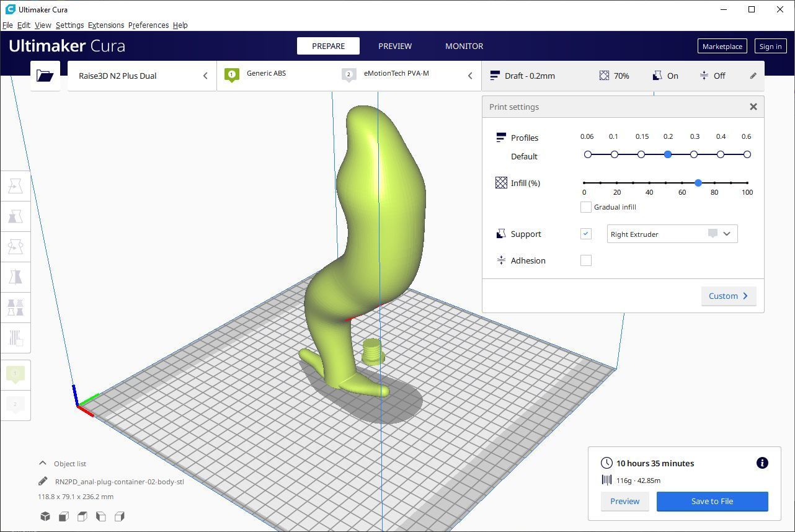
Task: Click Save to File
Action: (712, 501)
